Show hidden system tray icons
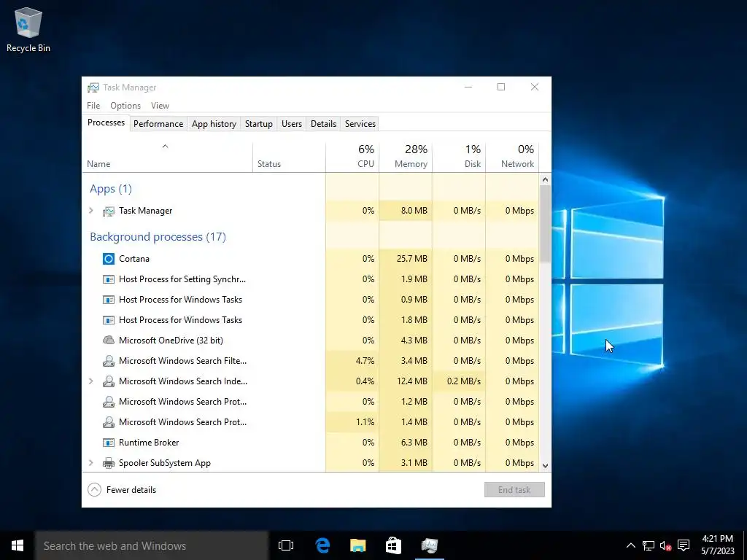 pos(630,545)
